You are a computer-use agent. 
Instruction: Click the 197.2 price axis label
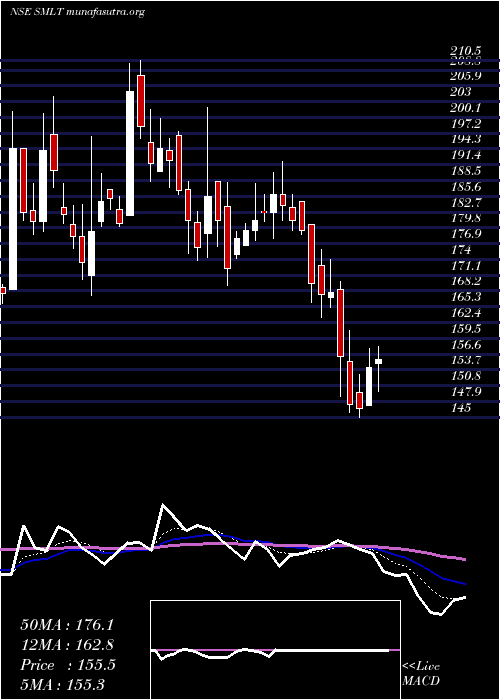coord(466,123)
